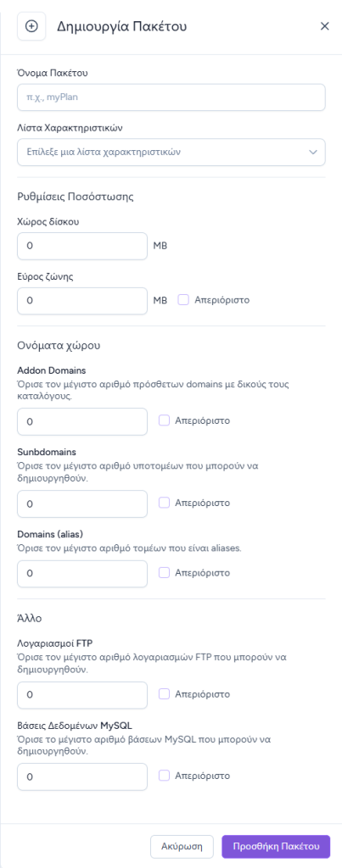342x868 pixels.
Task: Click the Χώρος δίσκου input field
Action: click(82, 246)
